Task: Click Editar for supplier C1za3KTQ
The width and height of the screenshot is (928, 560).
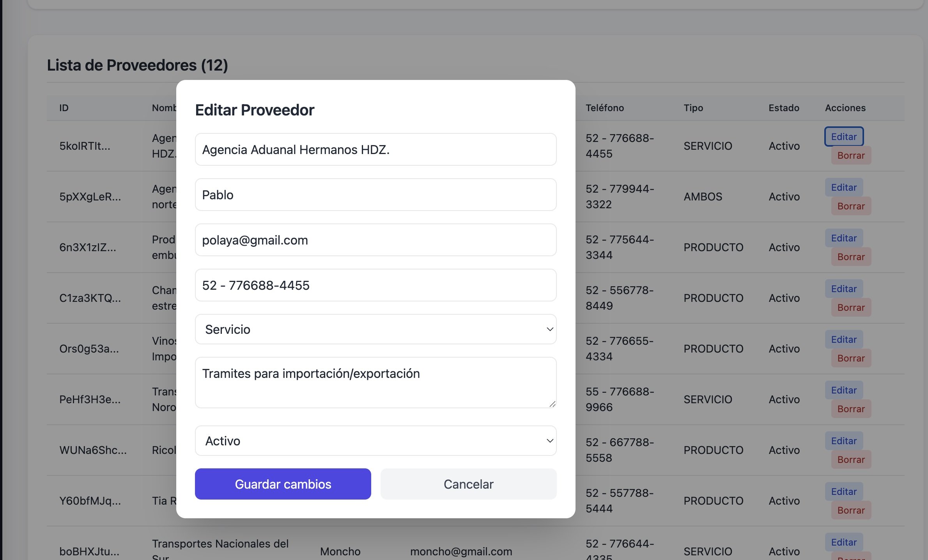Action: (x=844, y=289)
